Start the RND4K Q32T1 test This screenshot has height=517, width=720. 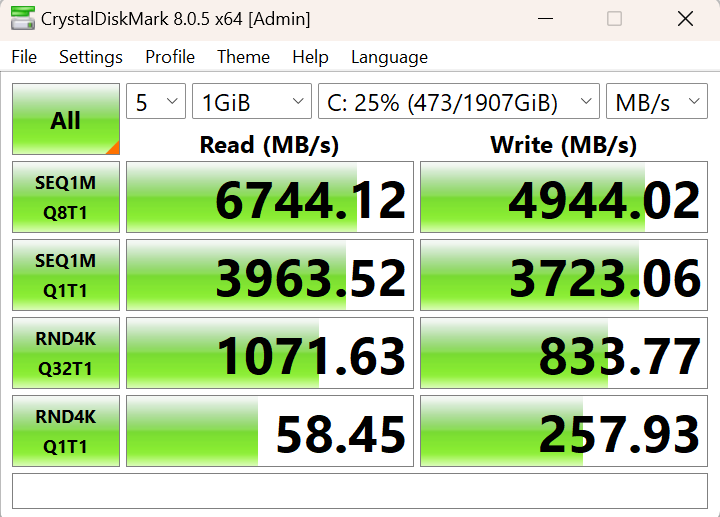pyautogui.click(x=66, y=353)
